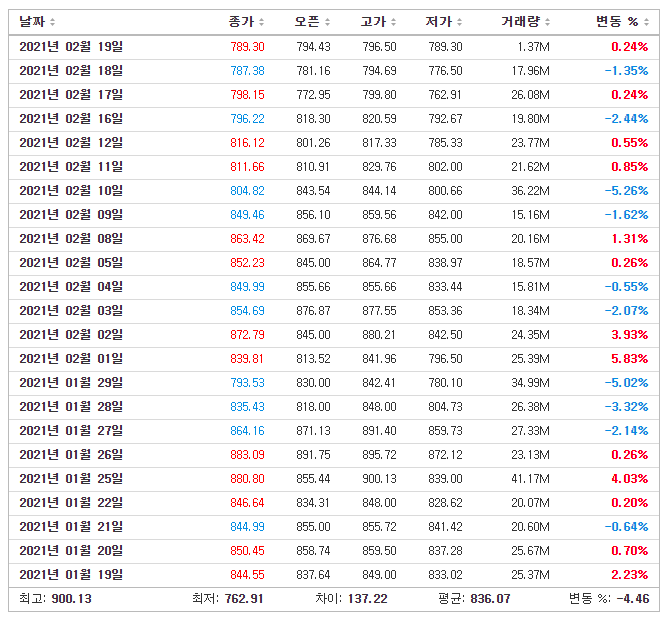The width and height of the screenshot is (667, 620).
Task: Select the 오픈 column header label
Action: coord(307,21)
